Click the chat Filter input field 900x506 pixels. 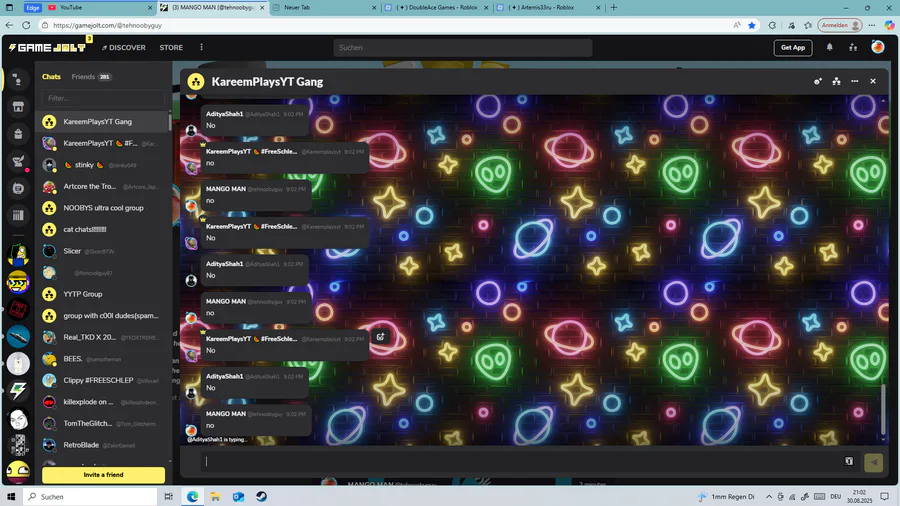pyautogui.click(x=103, y=98)
